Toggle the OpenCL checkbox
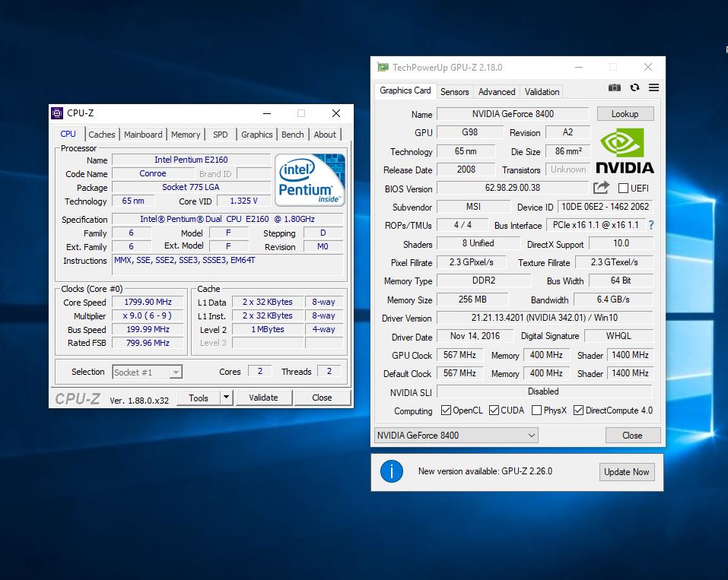 pyautogui.click(x=446, y=410)
